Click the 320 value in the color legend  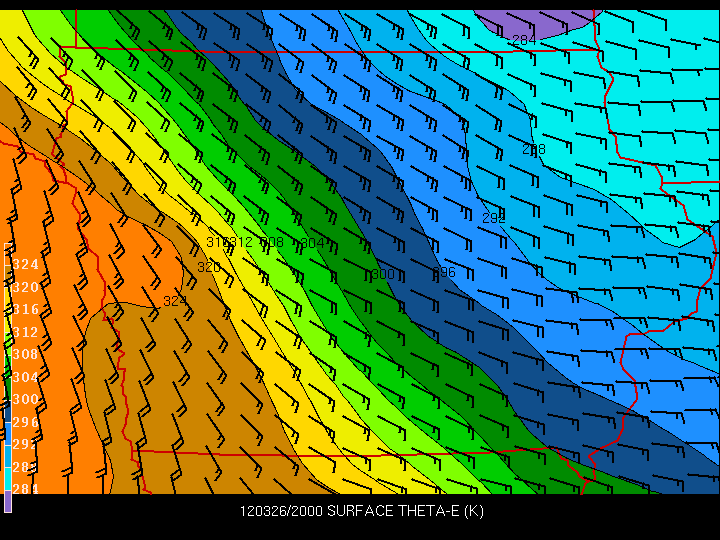pos(26,287)
